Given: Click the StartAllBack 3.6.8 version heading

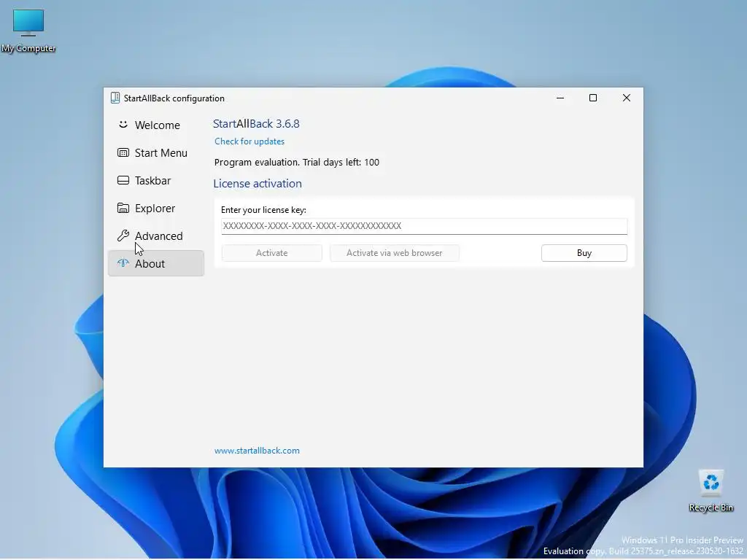Looking at the screenshot, I should tap(256, 124).
